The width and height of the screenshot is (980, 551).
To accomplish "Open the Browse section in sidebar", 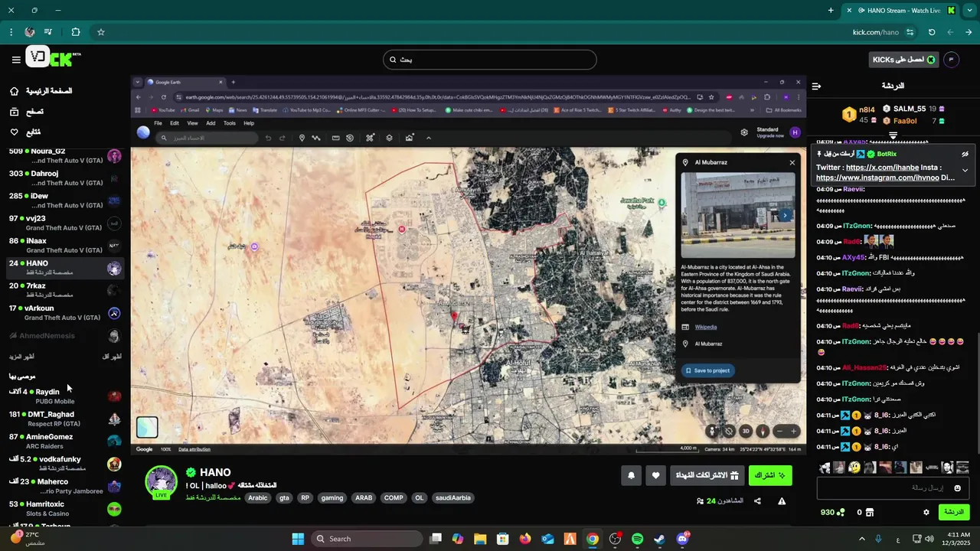I will (x=27, y=112).
